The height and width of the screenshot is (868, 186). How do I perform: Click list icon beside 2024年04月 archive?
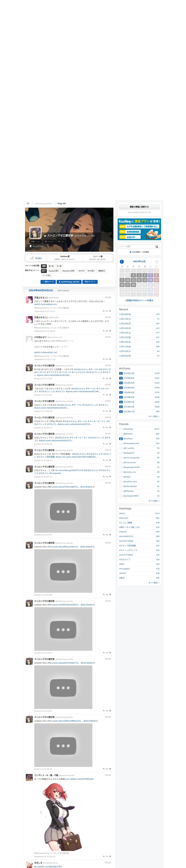tap(121, 388)
